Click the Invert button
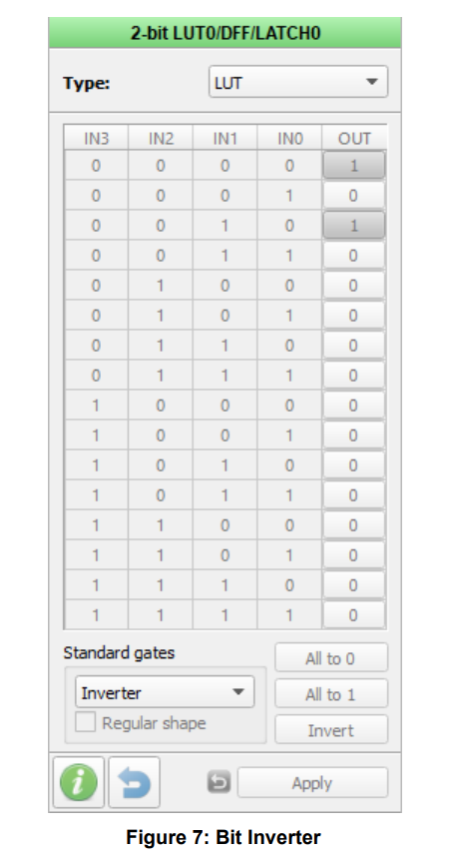 (331, 729)
